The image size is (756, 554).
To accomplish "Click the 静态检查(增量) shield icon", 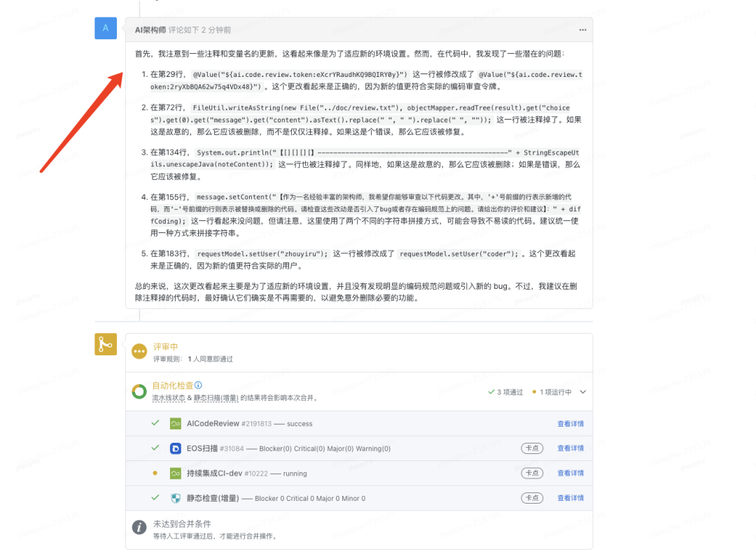I will (174, 497).
